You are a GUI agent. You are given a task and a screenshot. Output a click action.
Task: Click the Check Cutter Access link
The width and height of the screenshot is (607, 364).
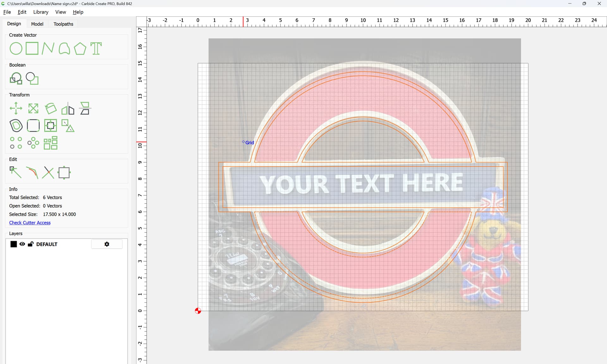30,223
